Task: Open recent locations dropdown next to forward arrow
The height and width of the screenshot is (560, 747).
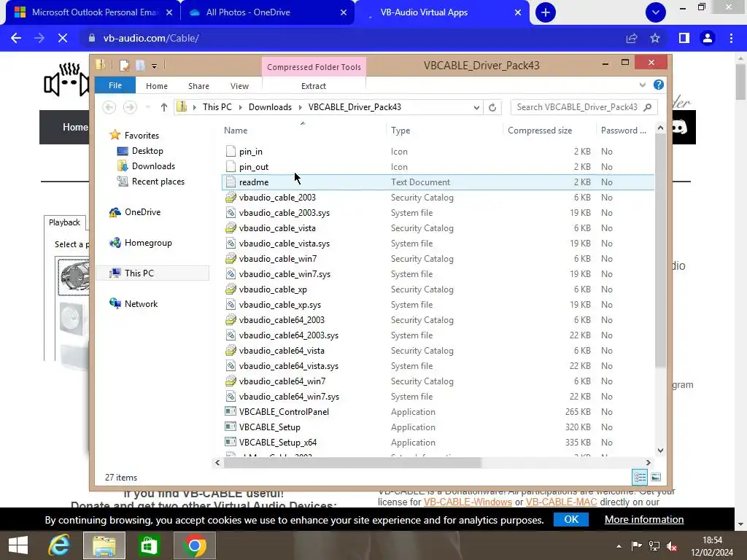Action: pyautogui.click(x=148, y=107)
